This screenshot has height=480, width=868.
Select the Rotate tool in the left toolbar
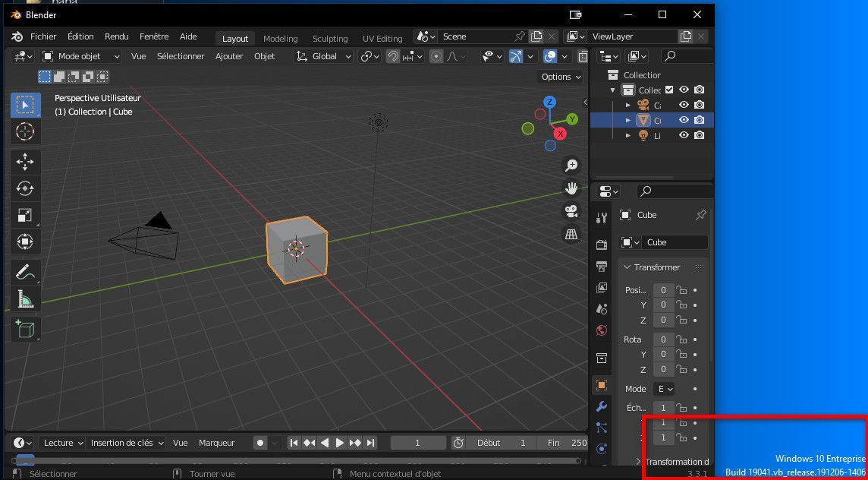[25, 188]
